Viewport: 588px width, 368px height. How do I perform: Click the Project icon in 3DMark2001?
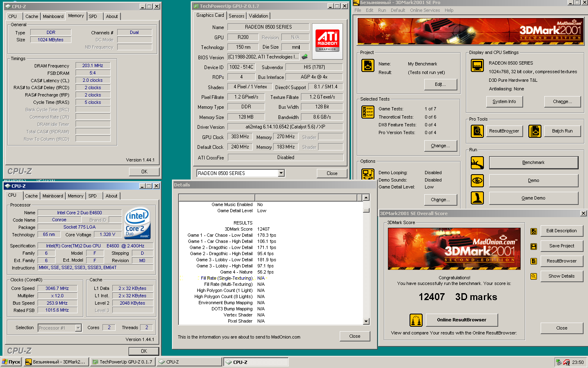click(368, 65)
